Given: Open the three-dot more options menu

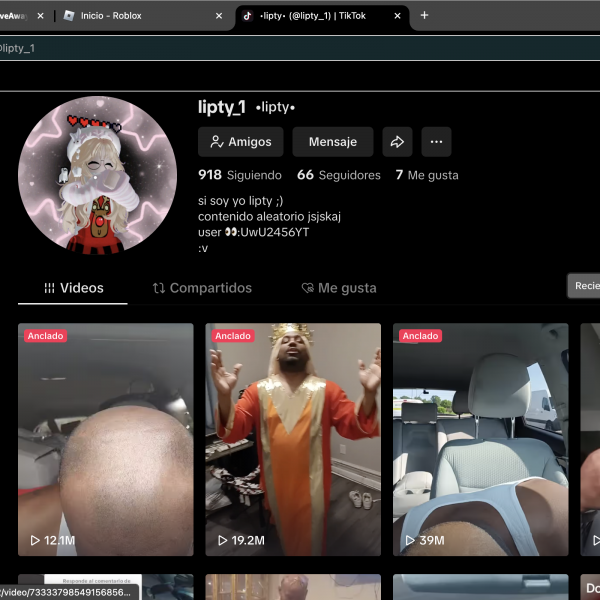Looking at the screenshot, I should (436, 142).
